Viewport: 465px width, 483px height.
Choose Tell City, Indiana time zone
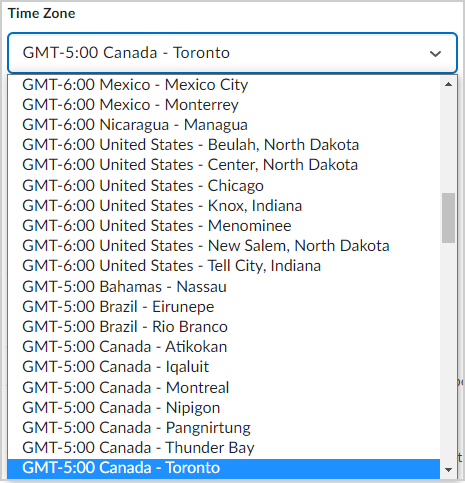(x=224, y=266)
